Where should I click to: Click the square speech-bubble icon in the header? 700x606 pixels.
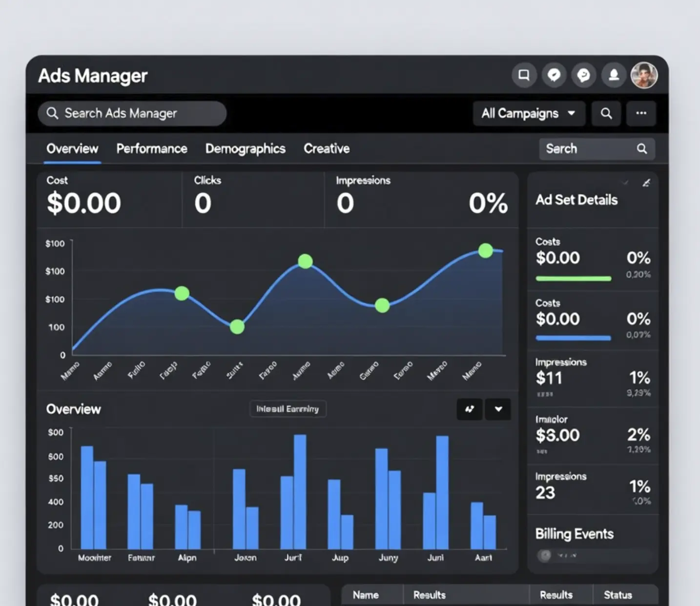coord(524,75)
